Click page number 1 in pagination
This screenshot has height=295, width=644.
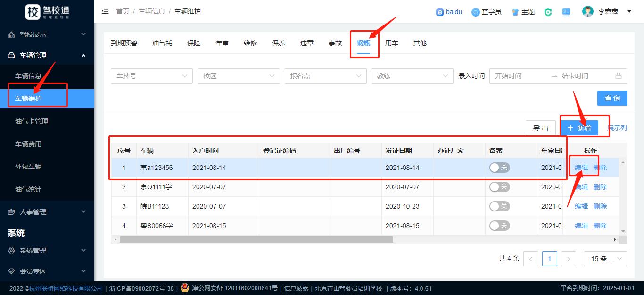[x=550, y=259]
